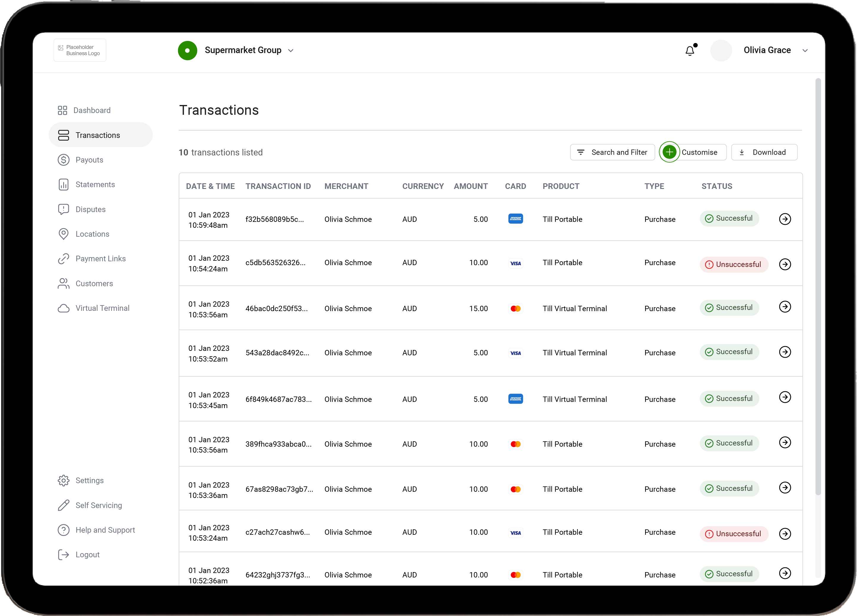Click transaction ID 67as8298ac73gb7...
The width and height of the screenshot is (857, 616).
point(279,489)
